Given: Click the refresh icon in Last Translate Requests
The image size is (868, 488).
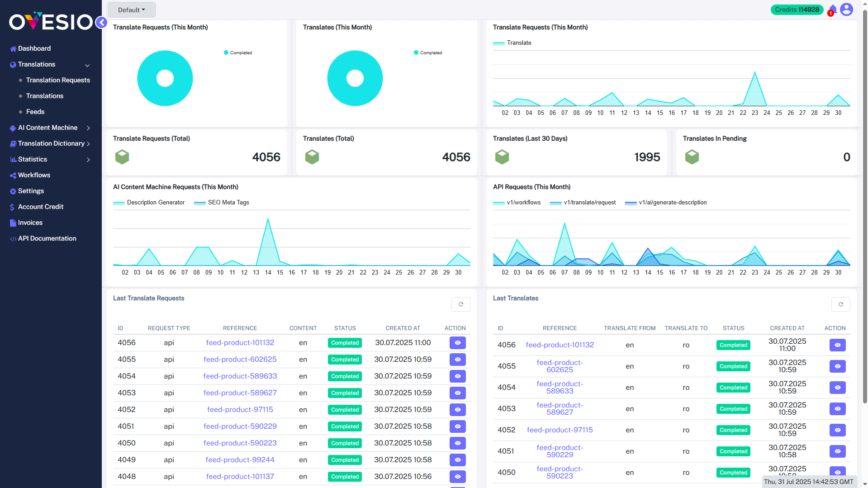Looking at the screenshot, I should click(x=460, y=304).
